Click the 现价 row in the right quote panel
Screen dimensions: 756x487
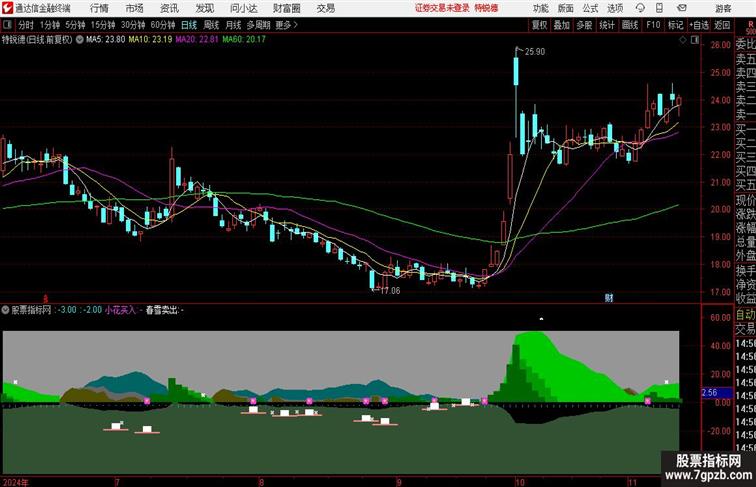coord(745,200)
